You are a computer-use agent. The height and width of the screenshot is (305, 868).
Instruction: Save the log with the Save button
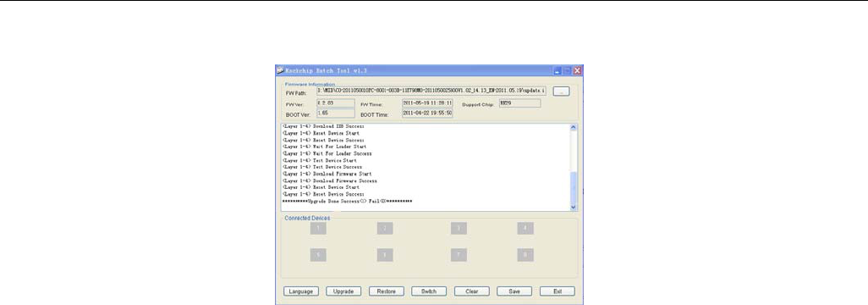(x=514, y=291)
